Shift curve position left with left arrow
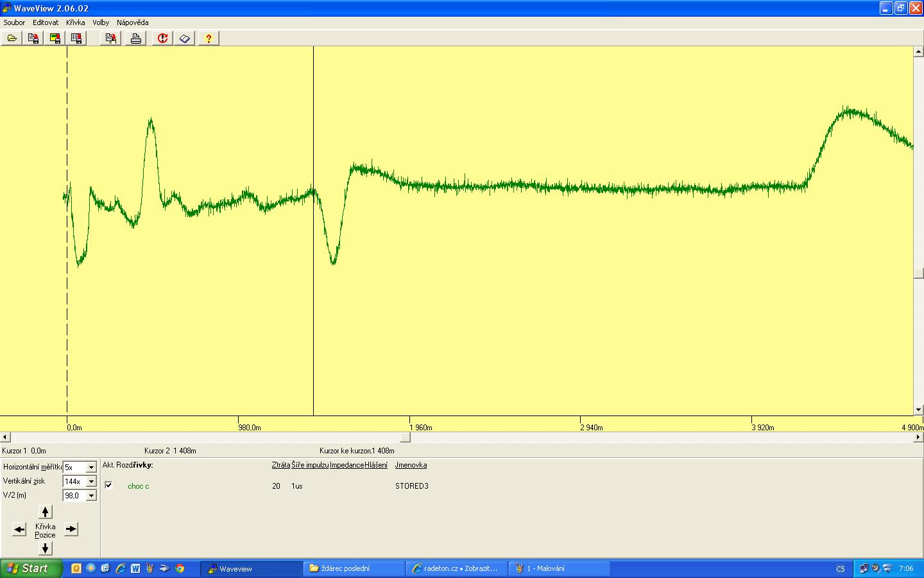The width and height of the screenshot is (924, 578). [x=20, y=530]
